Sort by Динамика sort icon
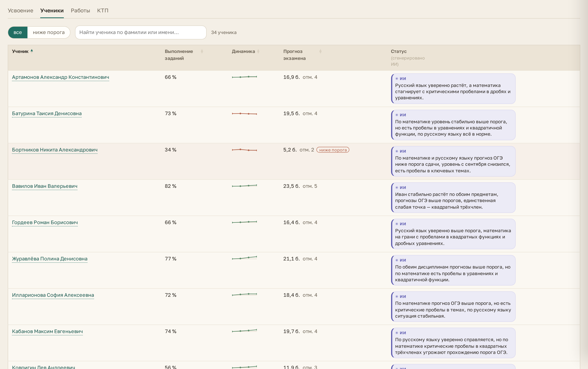 (x=258, y=51)
